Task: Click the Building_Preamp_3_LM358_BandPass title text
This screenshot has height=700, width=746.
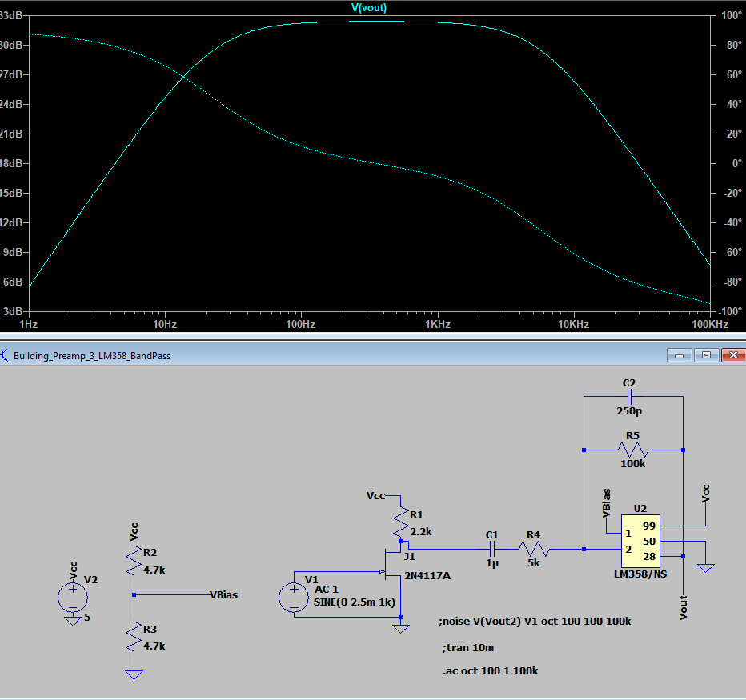Action: pos(92,356)
